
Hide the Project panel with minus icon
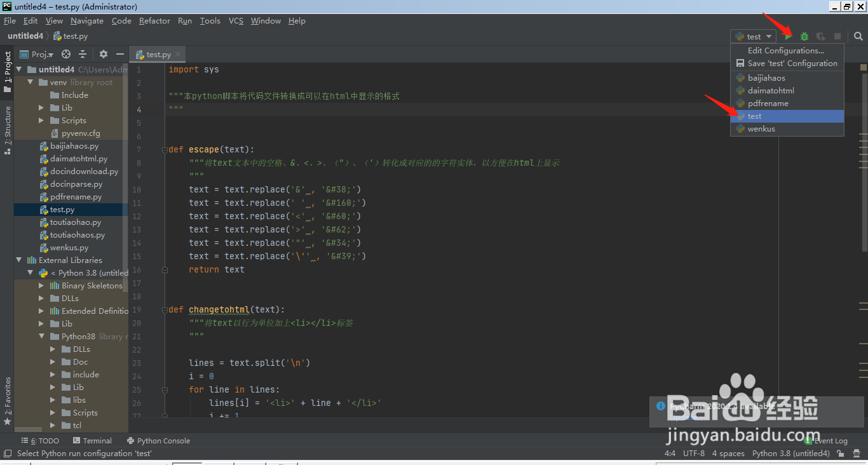pyautogui.click(x=119, y=55)
